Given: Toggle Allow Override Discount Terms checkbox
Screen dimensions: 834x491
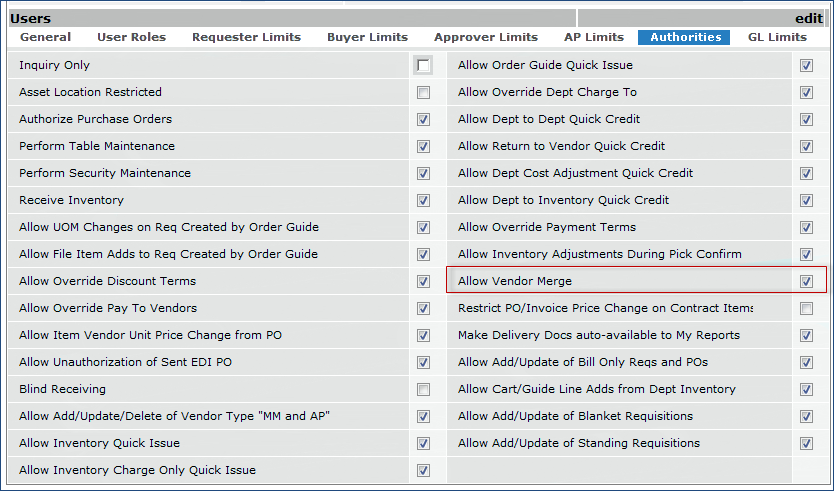Looking at the screenshot, I should coord(424,282).
